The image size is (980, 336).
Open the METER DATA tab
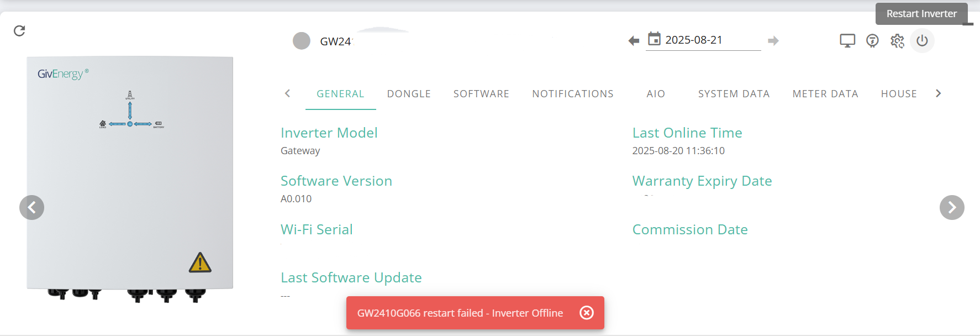pyautogui.click(x=825, y=94)
